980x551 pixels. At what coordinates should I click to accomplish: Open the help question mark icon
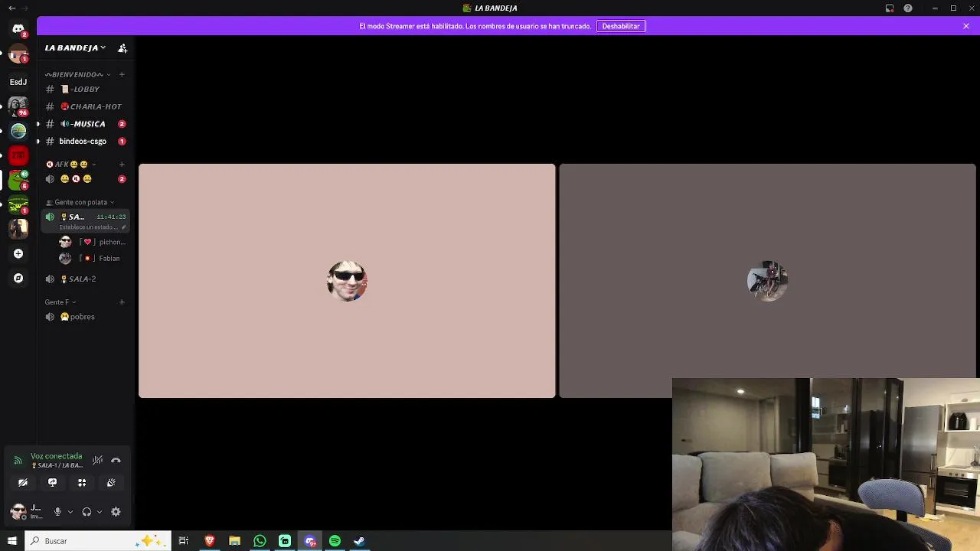click(908, 8)
